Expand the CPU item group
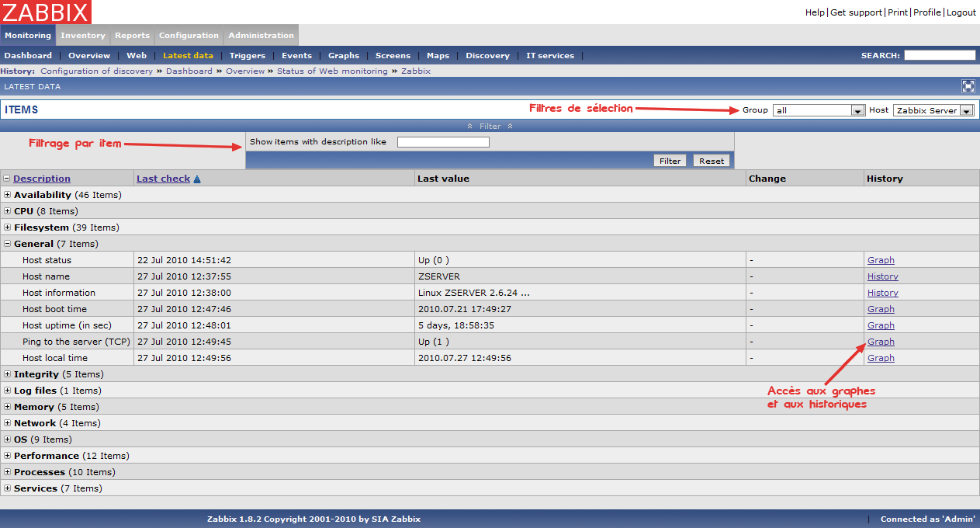The width and height of the screenshot is (980, 528). [8, 211]
